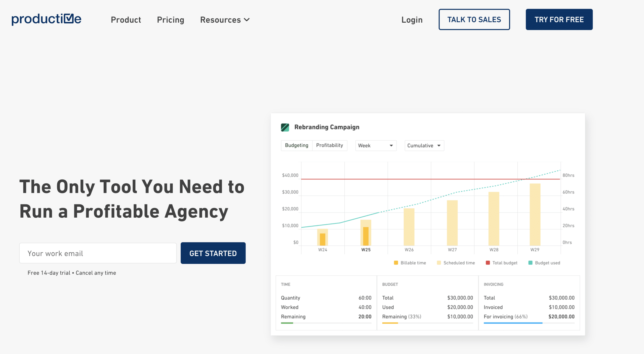Viewport: 644px width, 354px height.
Task: Go to the Pricing page
Action: coord(170,20)
